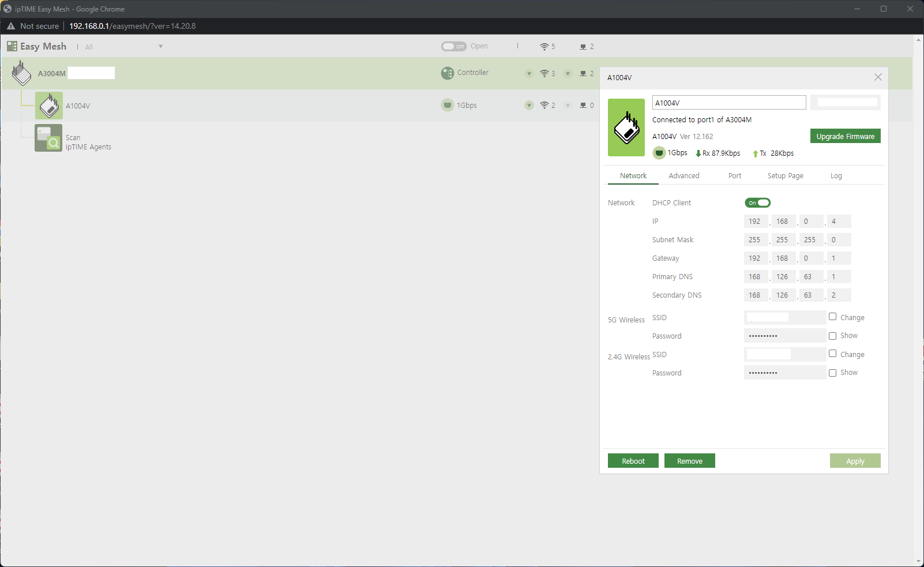Select the A3004M controller router icon

click(x=22, y=73)
